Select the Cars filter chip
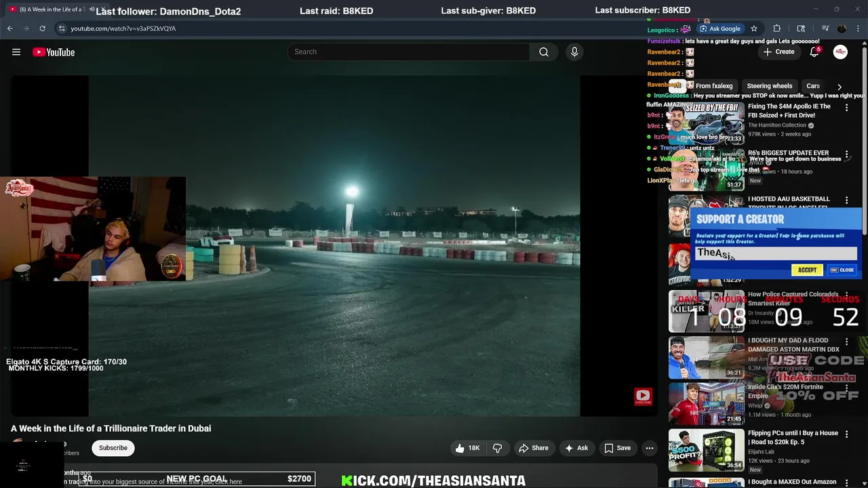This screenshot has height=488, width=868. click(x=813, y=86)
